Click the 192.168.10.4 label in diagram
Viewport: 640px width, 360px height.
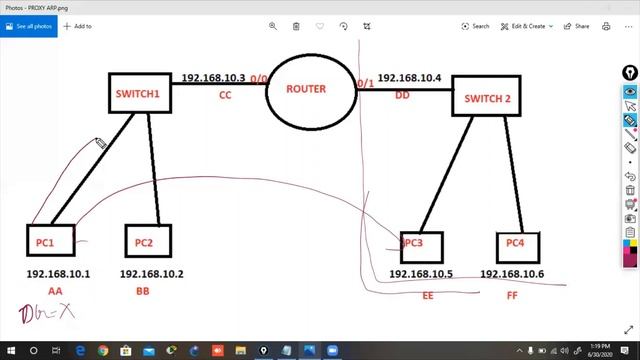(x=409, y=78)
